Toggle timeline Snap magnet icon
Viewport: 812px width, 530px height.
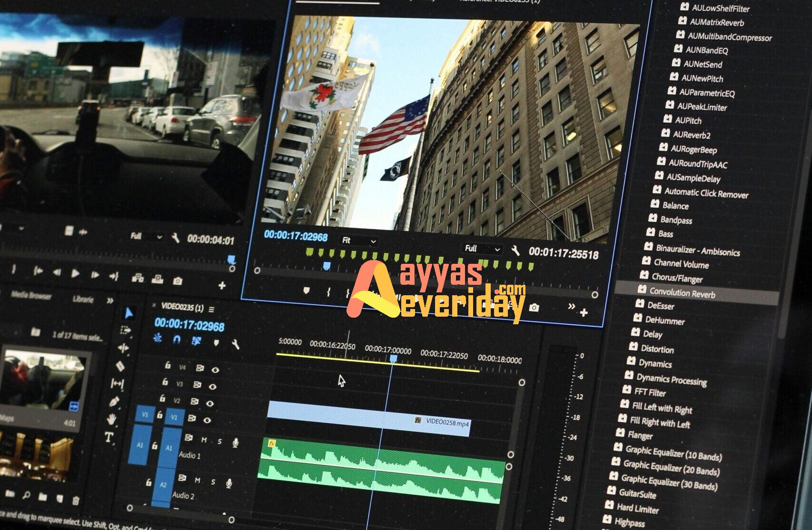177,340
